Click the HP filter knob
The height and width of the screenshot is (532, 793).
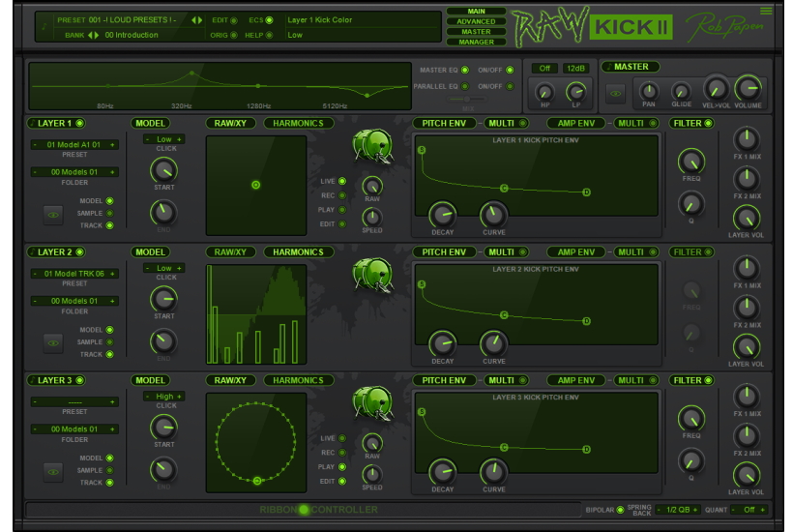[x=544, y=92]
